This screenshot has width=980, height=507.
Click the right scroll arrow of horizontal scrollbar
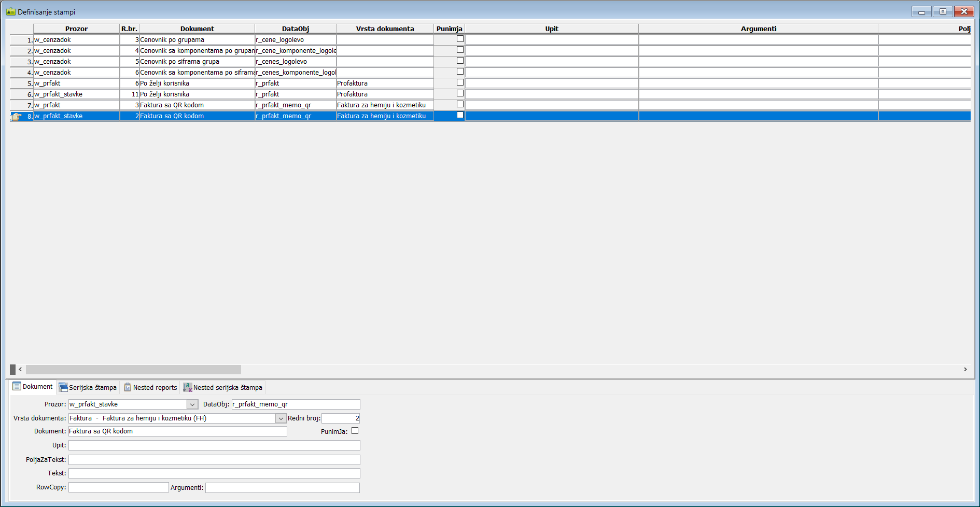coord(965,370)
